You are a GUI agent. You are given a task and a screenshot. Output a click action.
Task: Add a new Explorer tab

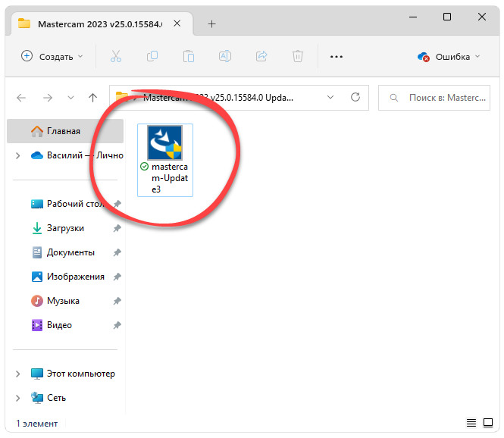[211, 23]
